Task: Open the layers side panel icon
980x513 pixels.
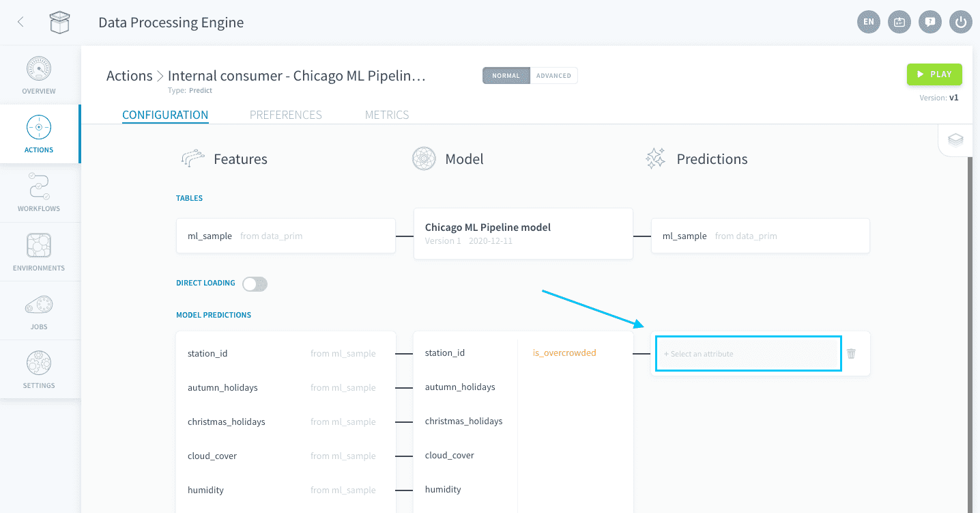Action: click(x=955, y=140)
